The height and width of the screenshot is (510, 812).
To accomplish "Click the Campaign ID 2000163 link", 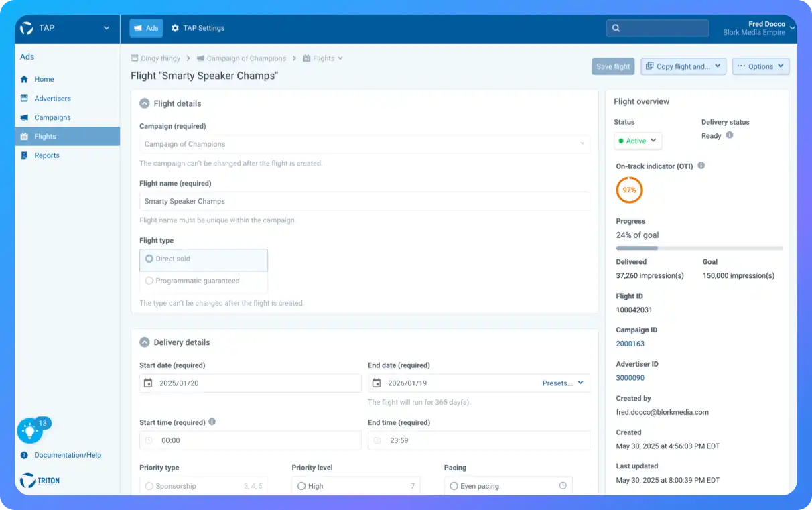I will click(630, 344).
